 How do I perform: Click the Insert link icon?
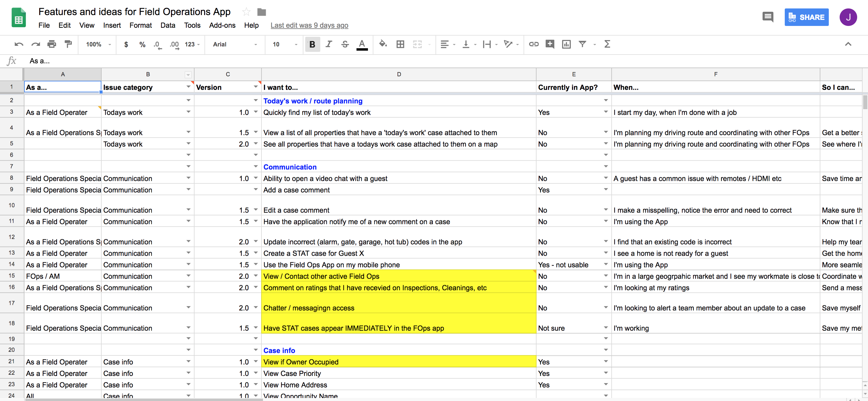(534, 44)
